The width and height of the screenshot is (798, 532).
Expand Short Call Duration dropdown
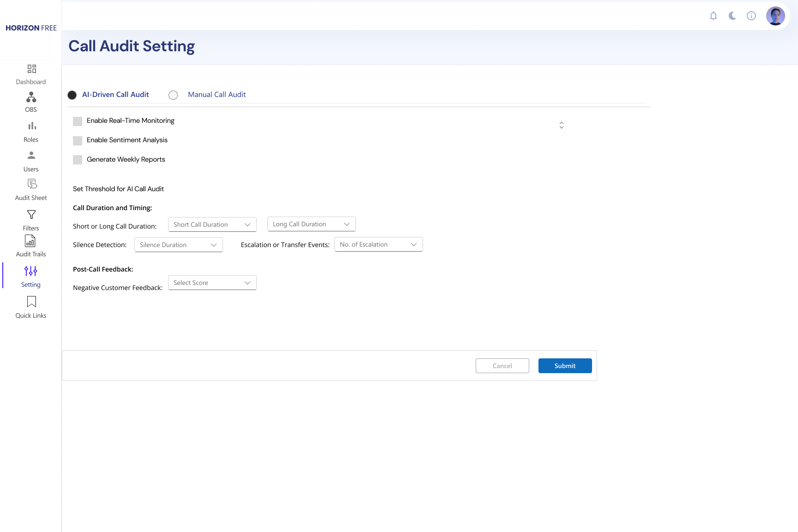click(212, 224)
